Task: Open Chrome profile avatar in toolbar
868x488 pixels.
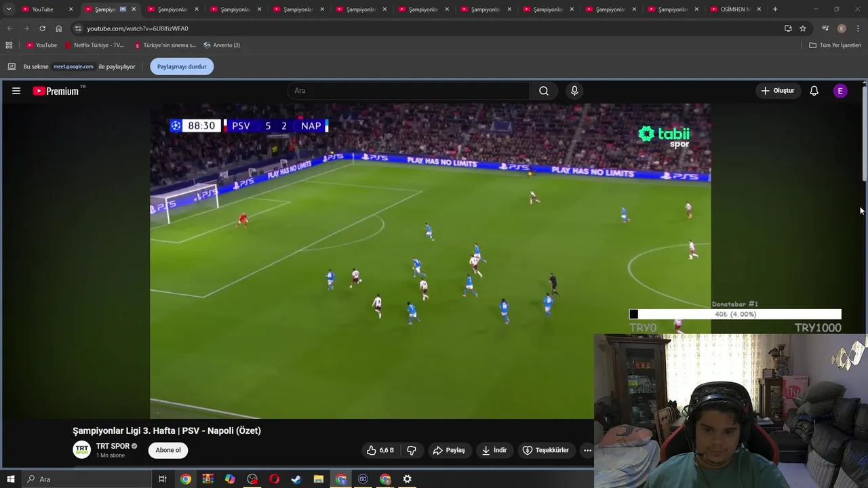Action: [842, 28]
